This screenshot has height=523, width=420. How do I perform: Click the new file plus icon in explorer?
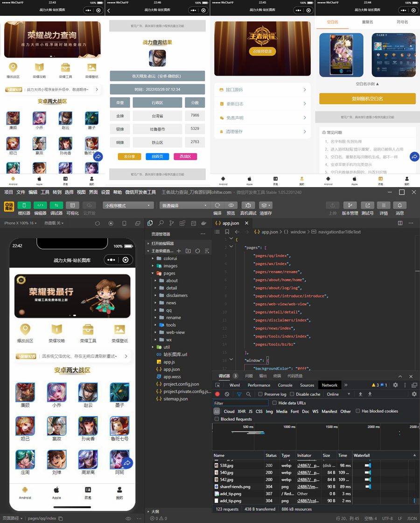pyautogui.click(x=179, y=251)
